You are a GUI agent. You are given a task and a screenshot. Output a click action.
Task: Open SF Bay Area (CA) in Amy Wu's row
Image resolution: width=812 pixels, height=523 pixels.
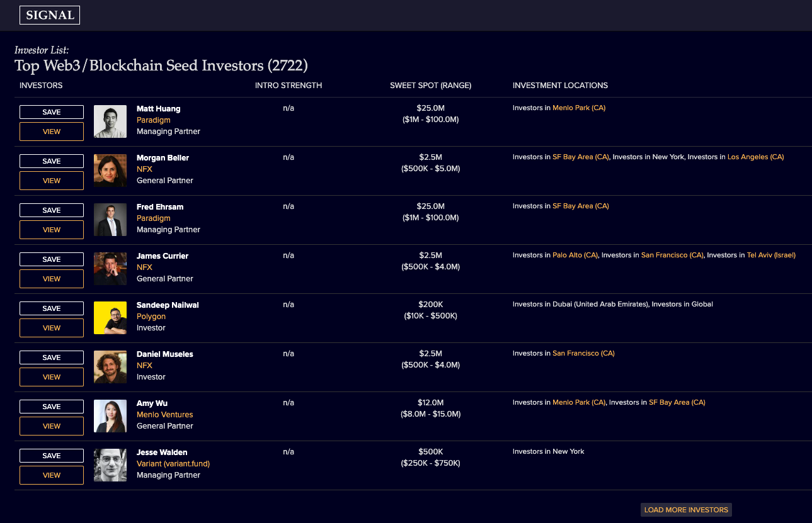(x=677, y=403)
